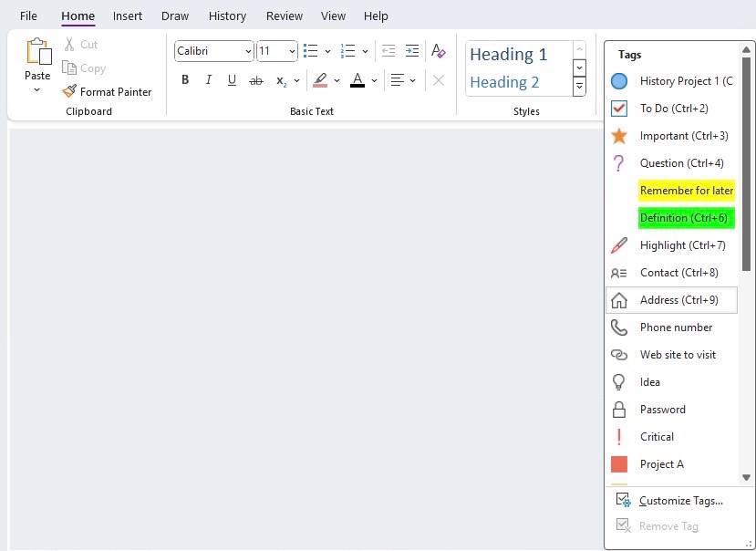Choose the To Do checkbox tag
756x551 pixels.
pyautogui.click(x=671, y=109)
